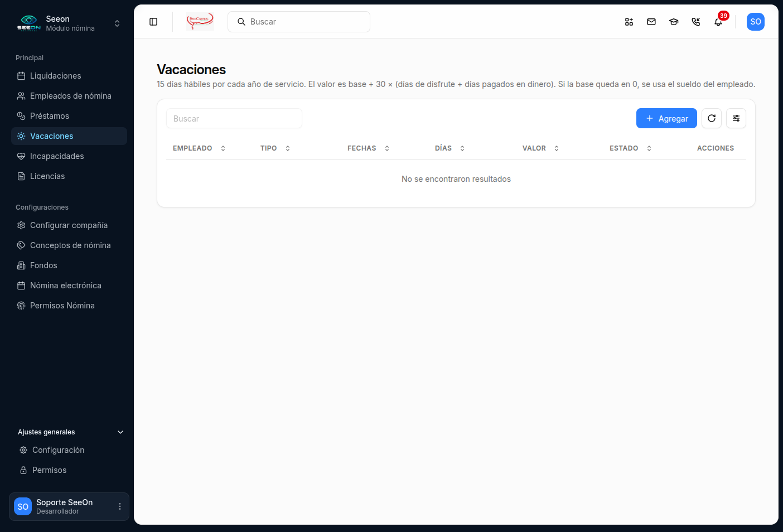
Task: Open Configuración under Ajustes generales
Action: point(70,450)
